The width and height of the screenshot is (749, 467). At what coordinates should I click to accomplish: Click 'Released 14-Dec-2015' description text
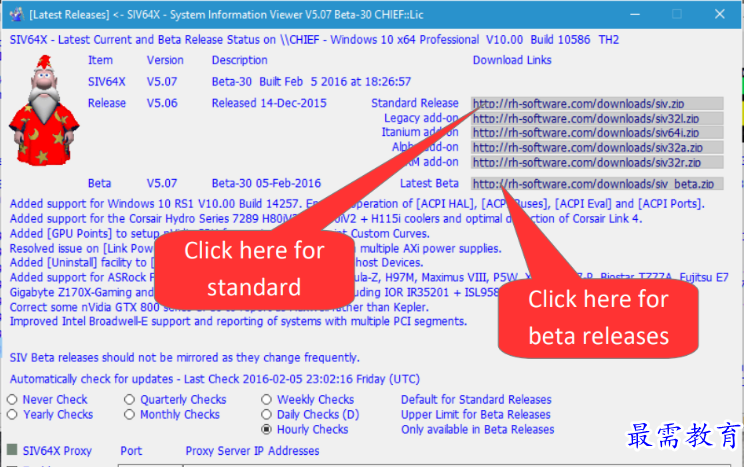[269, 103]
